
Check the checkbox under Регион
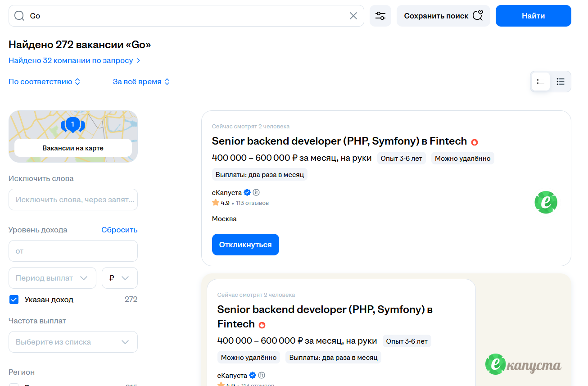(x=14, y=385)
